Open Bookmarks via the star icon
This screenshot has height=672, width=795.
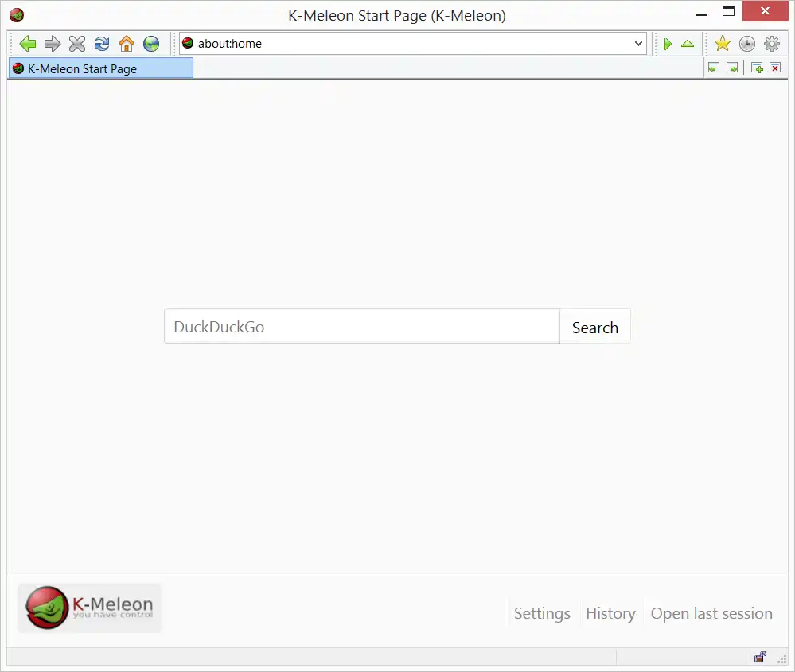[722, 44]
